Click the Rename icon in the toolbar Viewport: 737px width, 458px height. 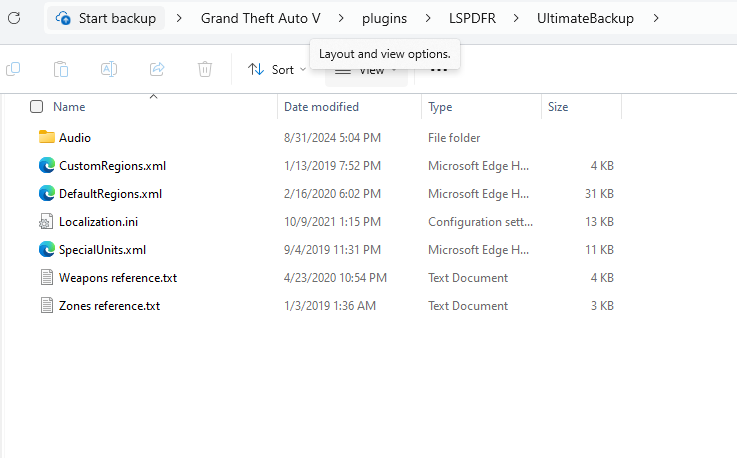[x=109, y=69]
